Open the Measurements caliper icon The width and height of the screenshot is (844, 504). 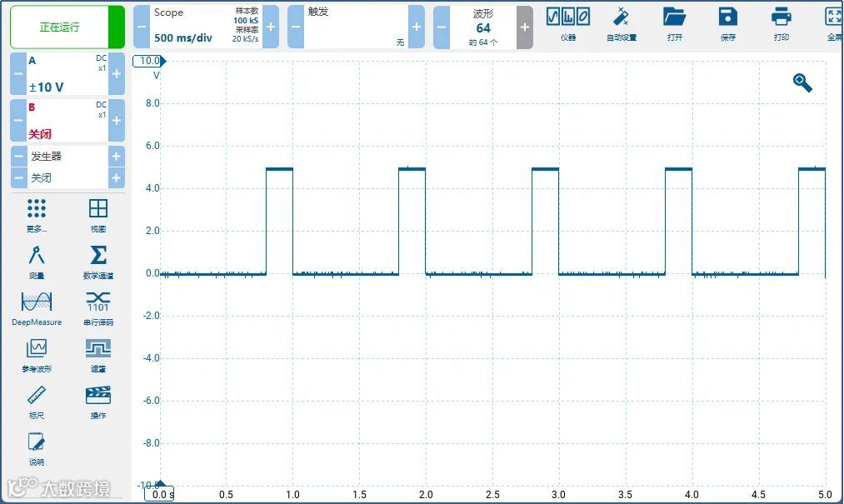pyautogui.click(x=37, y=261)
